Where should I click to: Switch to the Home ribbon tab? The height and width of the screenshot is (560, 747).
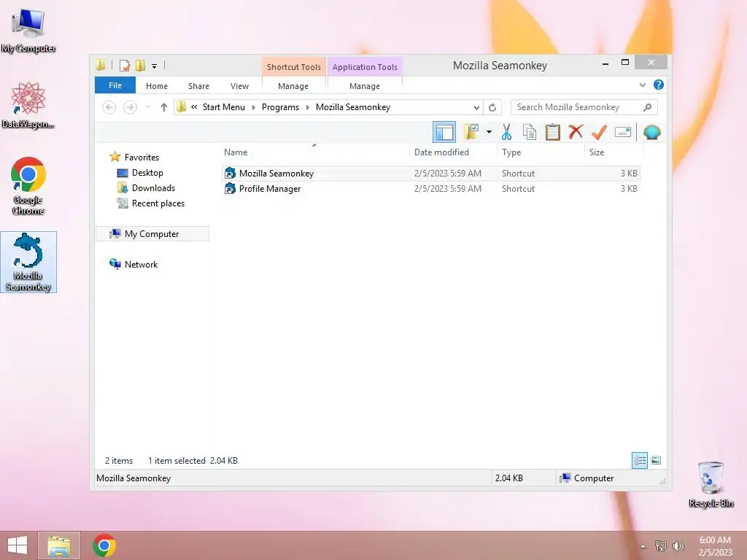(157, 86)
